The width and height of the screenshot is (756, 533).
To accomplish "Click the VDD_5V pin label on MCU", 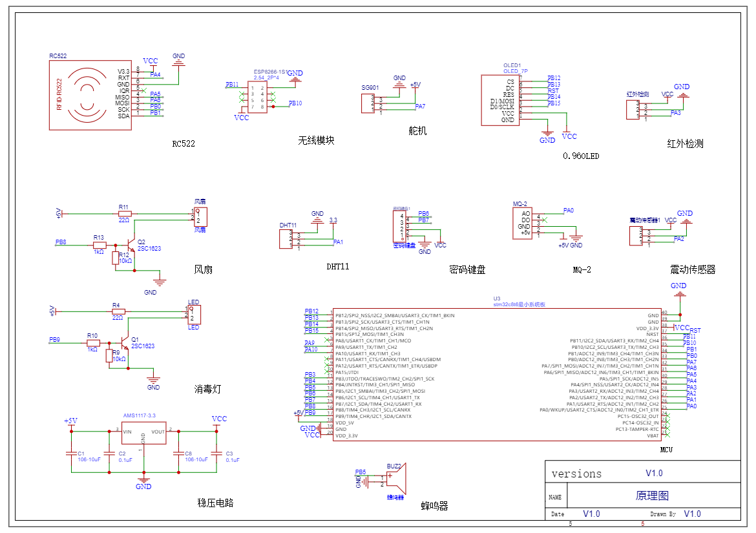I will point(345,423).
